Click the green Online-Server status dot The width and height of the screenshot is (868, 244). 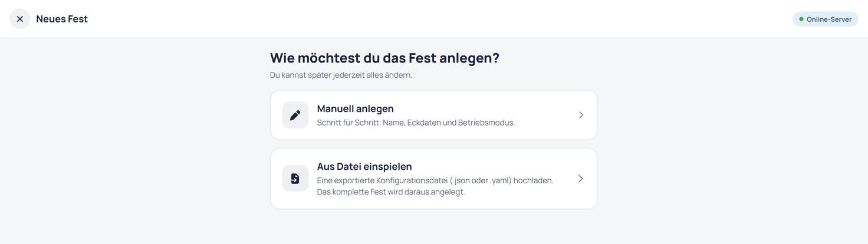pos(801,19)
